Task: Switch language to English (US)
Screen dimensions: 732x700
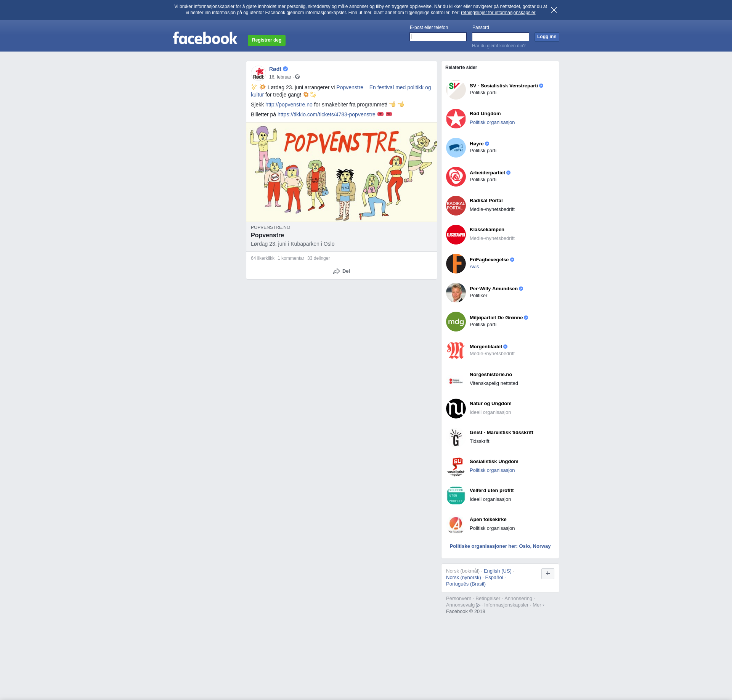Action: point(498,571)
